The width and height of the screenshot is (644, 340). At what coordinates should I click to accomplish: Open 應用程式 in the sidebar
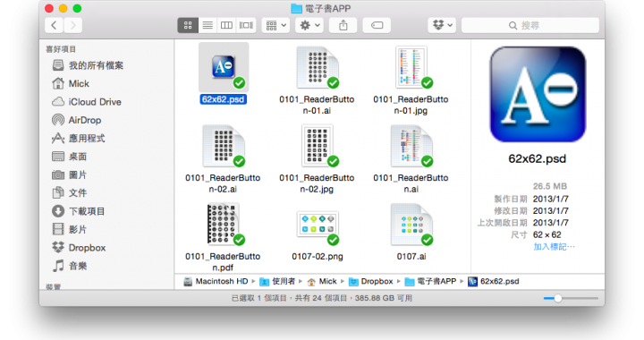tap(79, 139)
